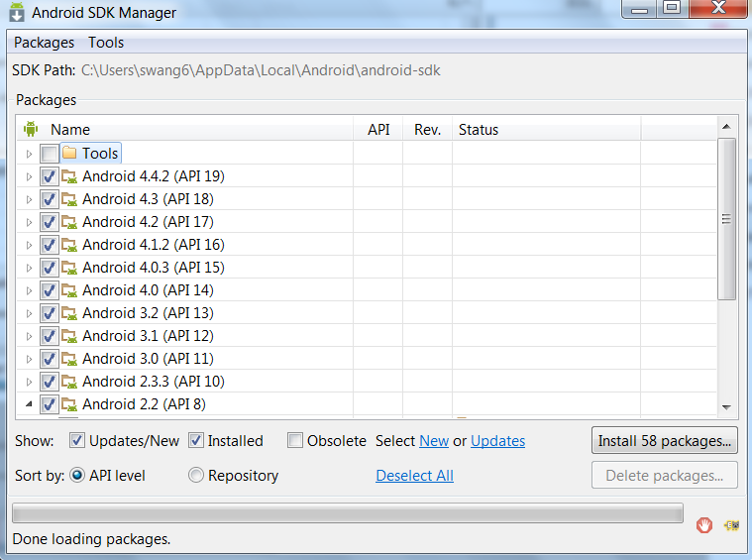Click the Android 3.0 (API 11) package icon
Image resolution: width=752 pixels, height=560 pixels.
pyautogui.click(x=69, y=359)
